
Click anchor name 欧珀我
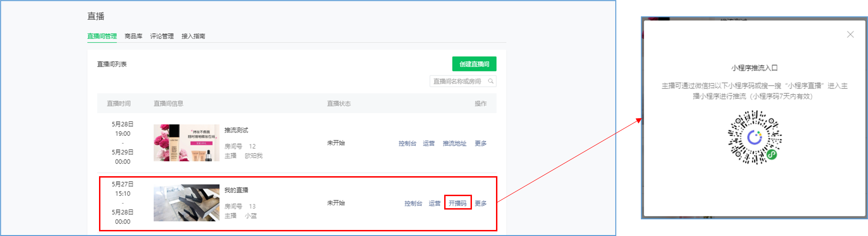click(254, 156)
